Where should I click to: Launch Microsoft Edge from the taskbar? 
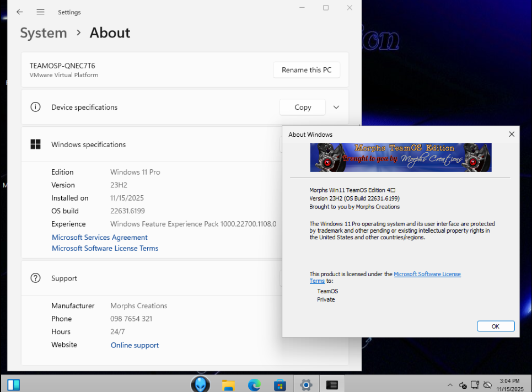tap(254, 385)
